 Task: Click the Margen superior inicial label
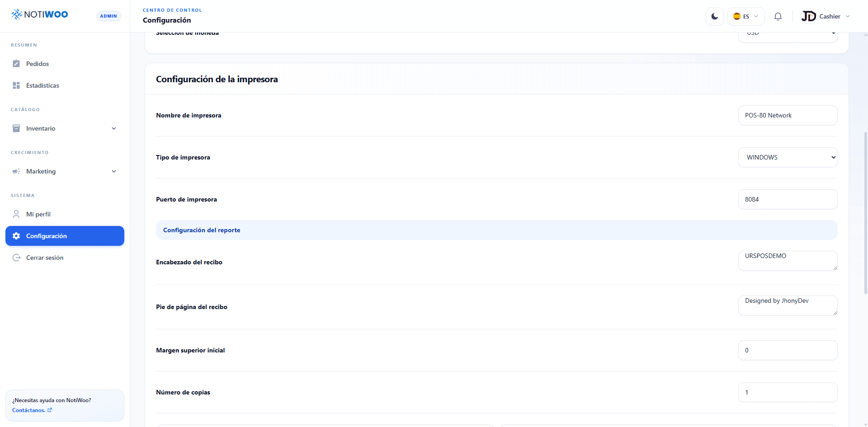click(190, 350)
